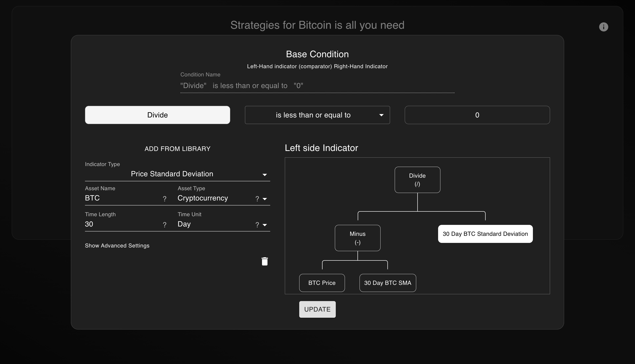Select the BTC Price node
The height and width of the screenshot is (364, 635).
(x=322, y=283)
